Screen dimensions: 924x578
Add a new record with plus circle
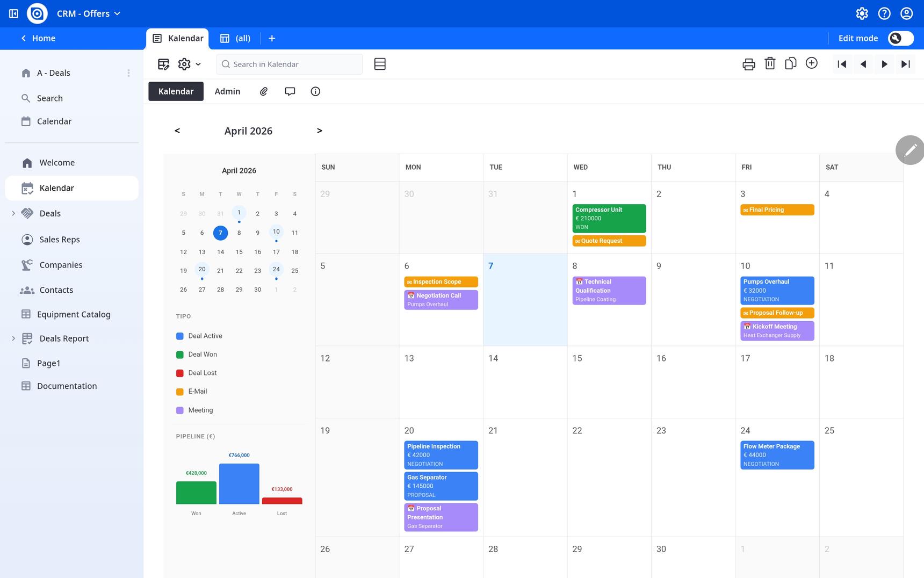click(812, 63)
